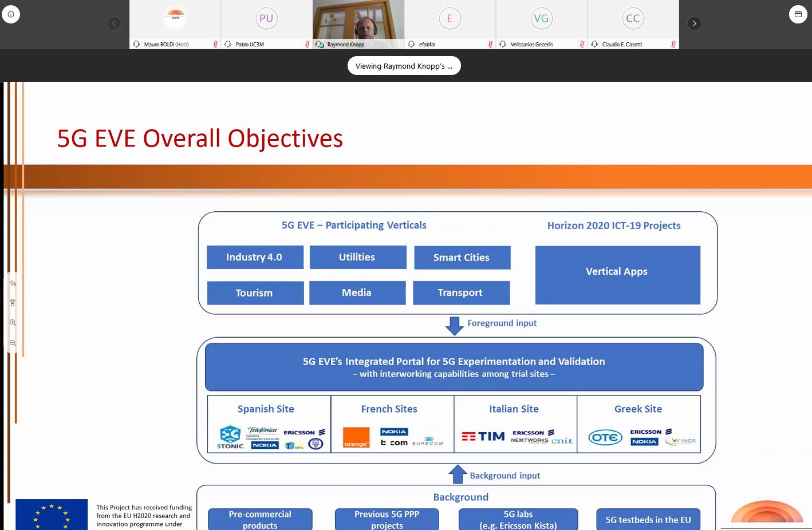
Task: Click Raymond Knopp's sharing status icon
Action: click(320, 44)
